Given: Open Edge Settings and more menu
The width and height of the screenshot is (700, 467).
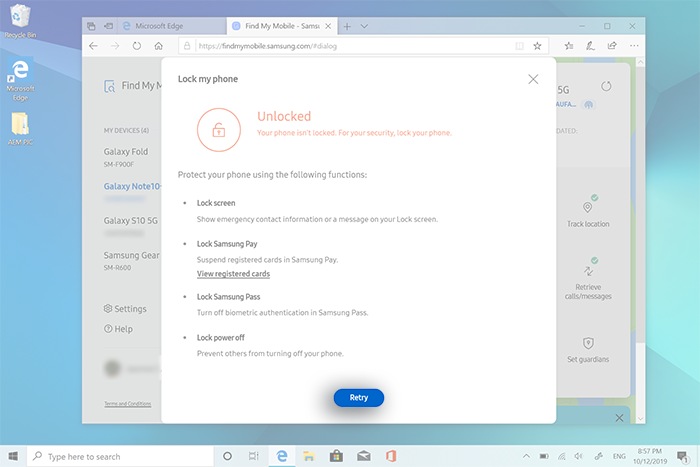Looking at the screenshot, I should (634, 46).
